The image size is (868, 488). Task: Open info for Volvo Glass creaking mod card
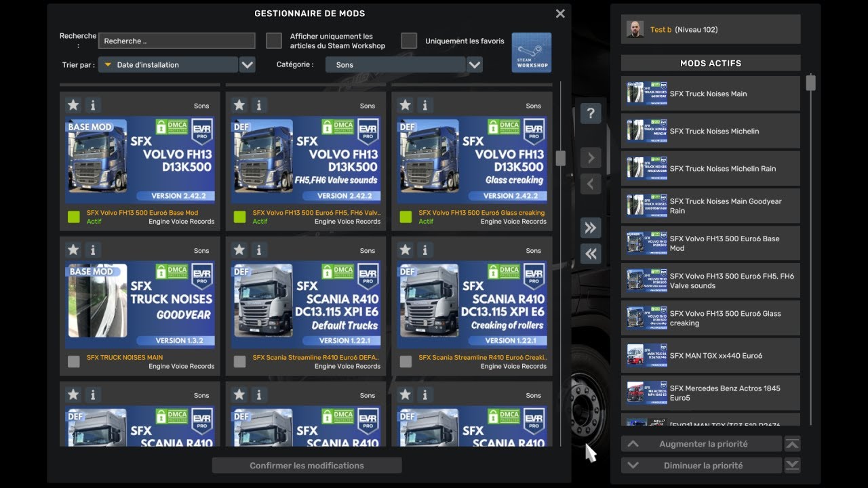(425, 105)
